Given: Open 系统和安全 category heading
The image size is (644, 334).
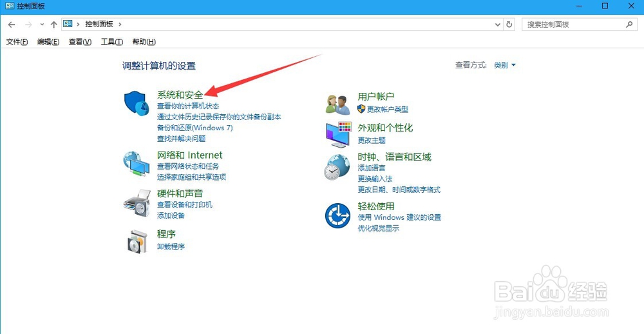Looking at the screenshot, I should (180, 95).
